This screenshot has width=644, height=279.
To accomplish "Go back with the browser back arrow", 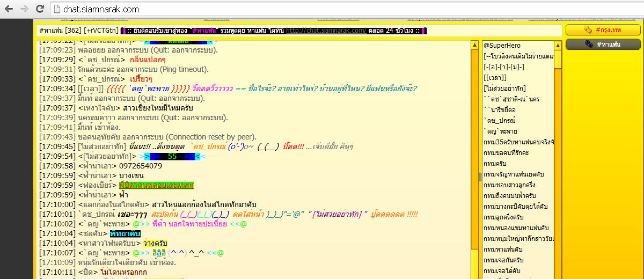I will click(x=9, y=9).
